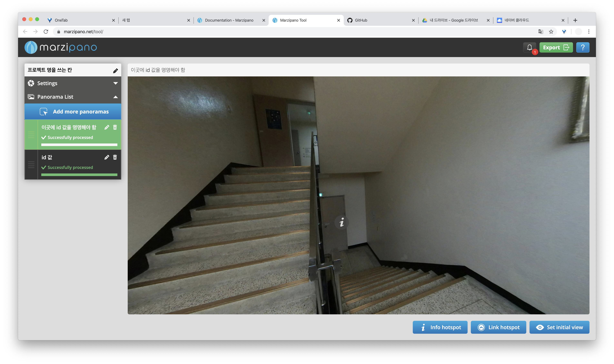Edit project name with pencil icon
The height and width of the screenshot is (364, 614).
click(x=115, y=71)
